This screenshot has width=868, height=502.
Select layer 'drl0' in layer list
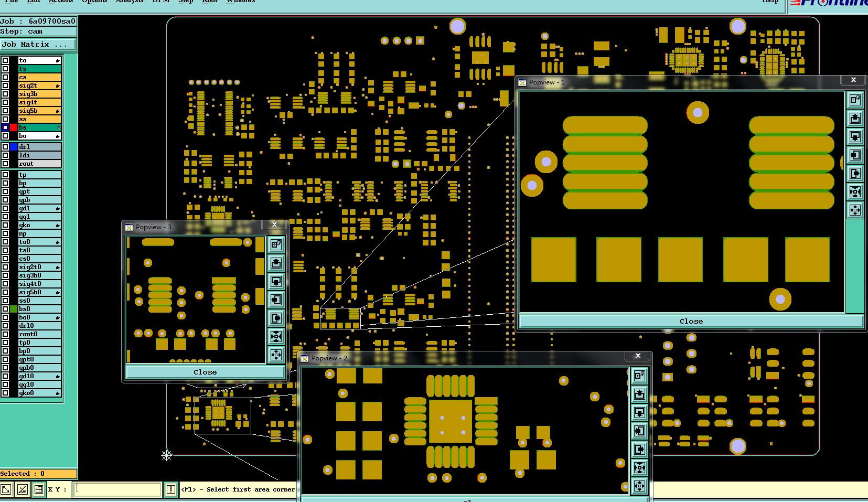tap(40, 326)
